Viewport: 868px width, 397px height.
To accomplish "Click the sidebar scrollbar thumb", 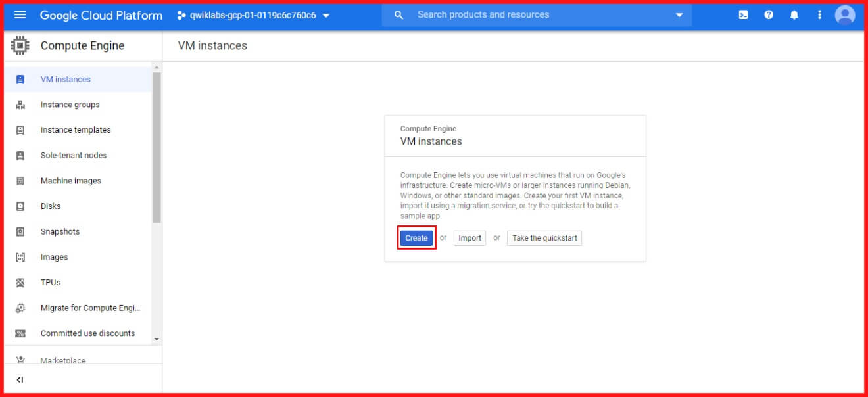I will pos(157,147).
